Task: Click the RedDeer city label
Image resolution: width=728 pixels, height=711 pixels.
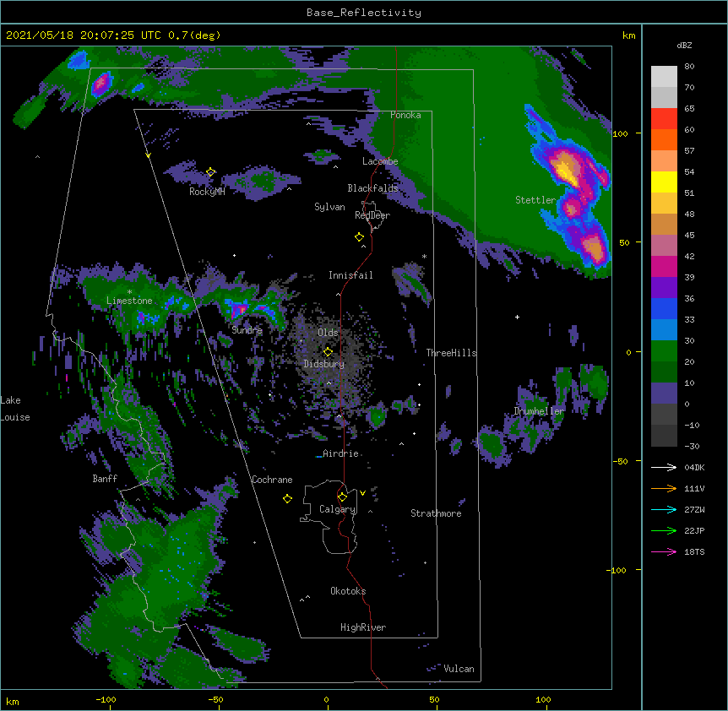Action: [372, 215]
